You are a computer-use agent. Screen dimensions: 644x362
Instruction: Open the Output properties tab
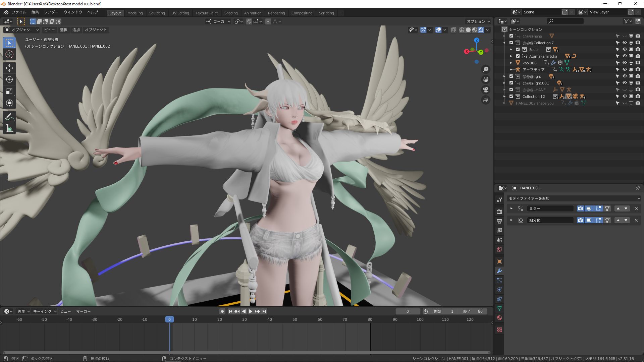pyautogui.click(x=499, y=221)
